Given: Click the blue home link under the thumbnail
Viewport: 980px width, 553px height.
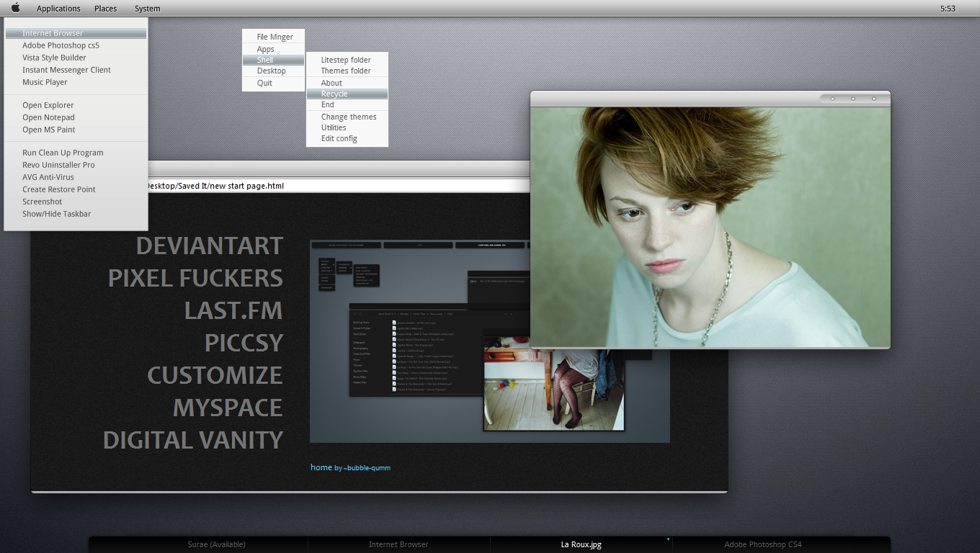Looking at the screenshot, I should [x=321, y=467].
